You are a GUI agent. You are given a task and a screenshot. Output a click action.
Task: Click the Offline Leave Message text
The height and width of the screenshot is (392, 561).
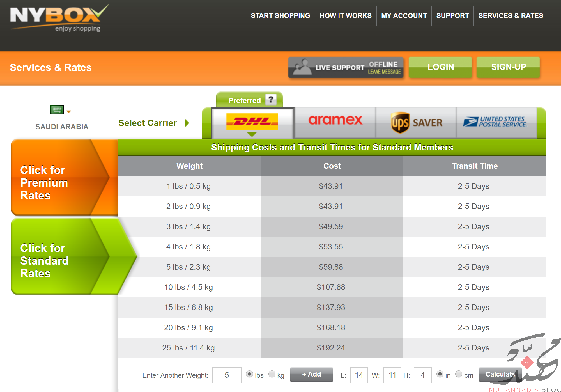tap(384, 68)
